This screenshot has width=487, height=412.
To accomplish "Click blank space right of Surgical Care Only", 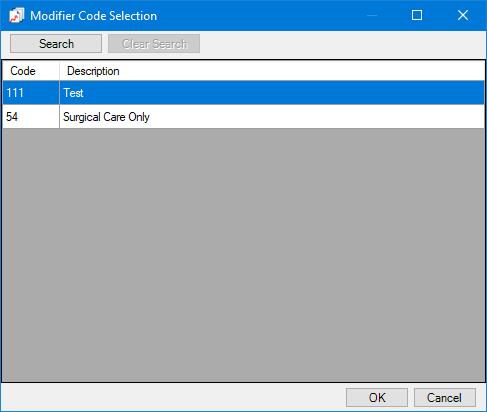I will [x=317, y=117].
